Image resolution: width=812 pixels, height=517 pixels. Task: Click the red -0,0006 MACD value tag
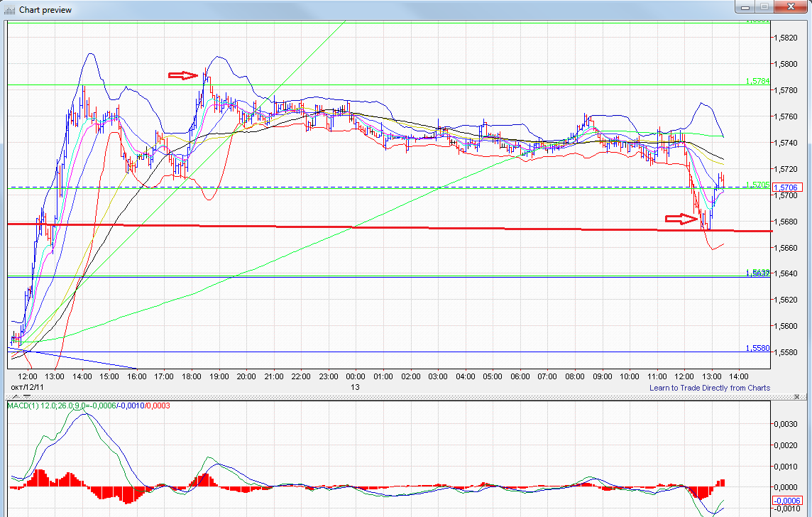click(x=788, y=501)
